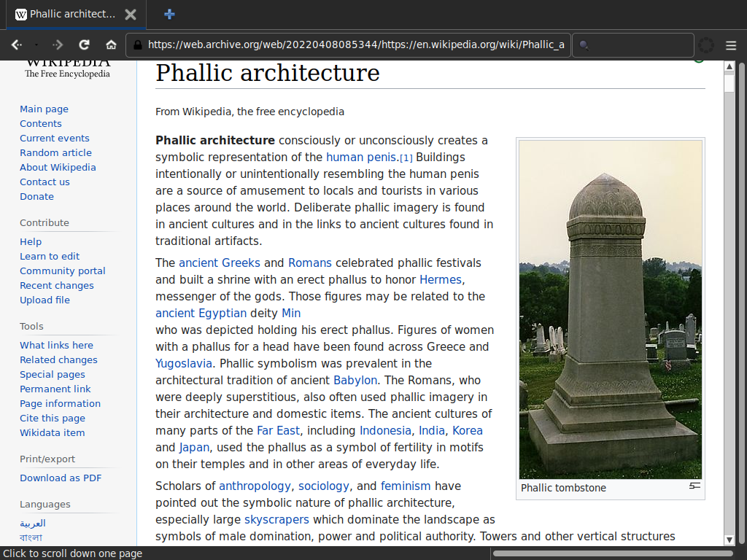Screen dimensions: 747x560
Task: Open the 'ancient Greeks' link
Action: point(219,262)
